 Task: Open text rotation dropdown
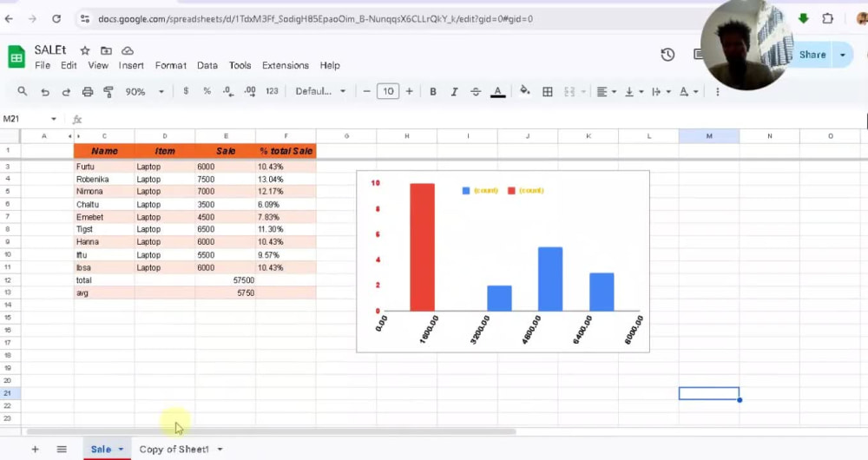pos(688,92)
